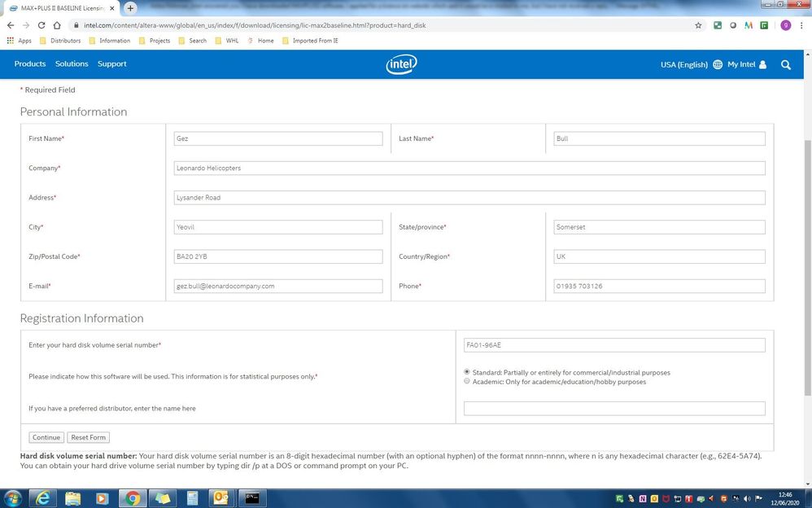Image resolution: width=812 pixels, height=508 pixels.
Task: Switch to Outlook on taskbar
Action: tap(221, 498)
